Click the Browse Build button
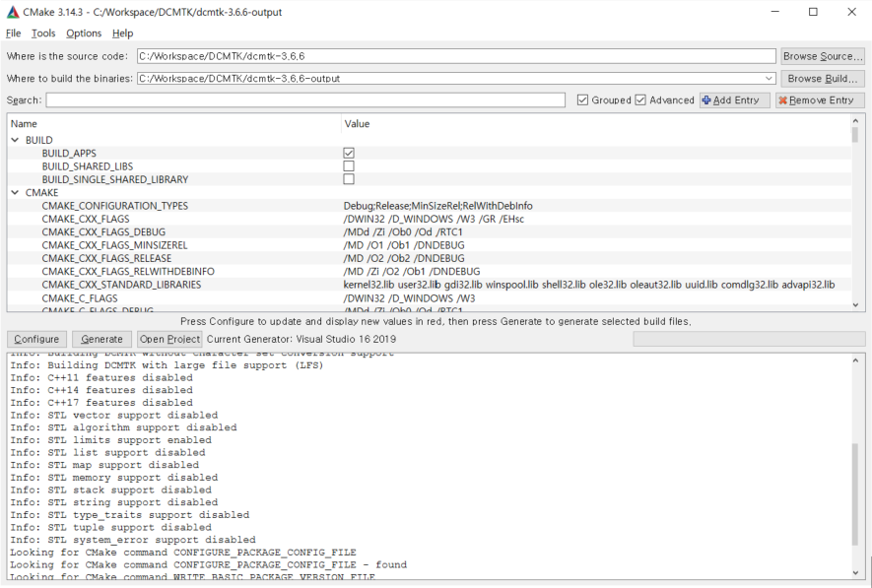Image resolution: width=872 pixels, height=588 pixels. point(823,79)
